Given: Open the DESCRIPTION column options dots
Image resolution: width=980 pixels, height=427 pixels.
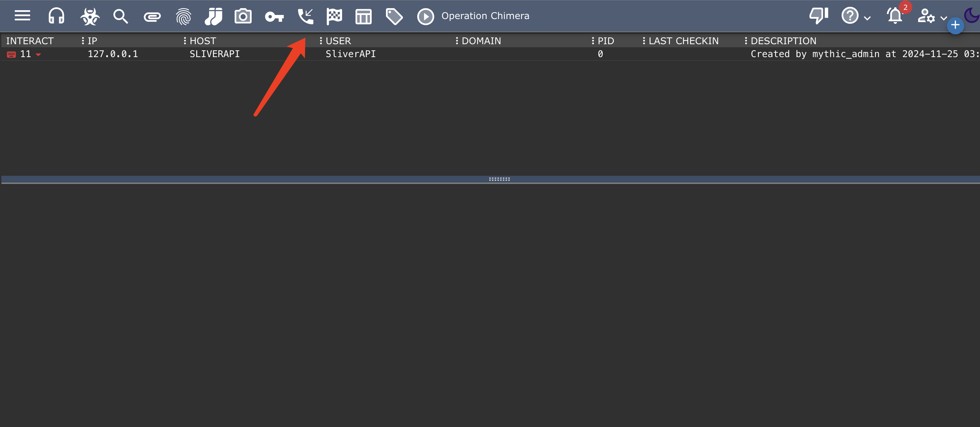Looking at the screenshot, I should pos(746,41).
